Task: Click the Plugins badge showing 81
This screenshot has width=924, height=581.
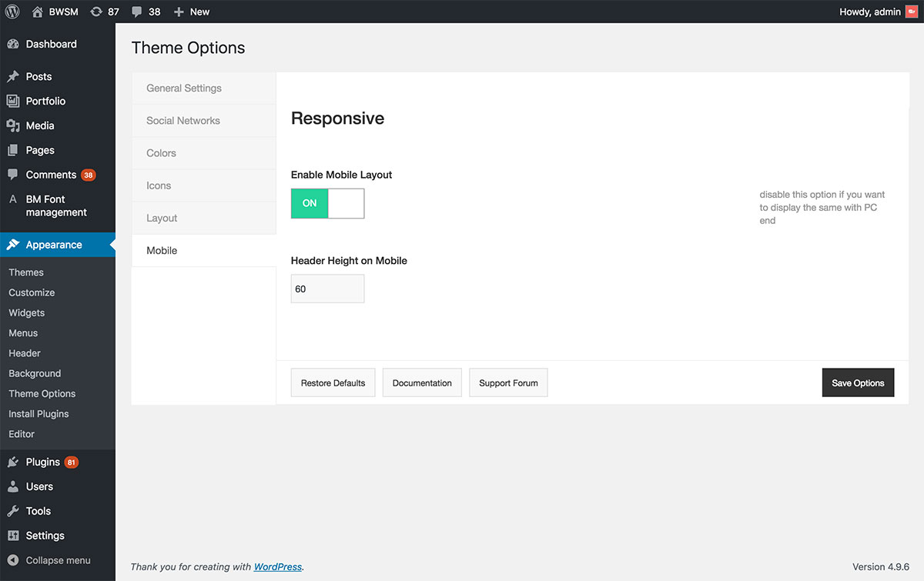Action: click(72, 462)
